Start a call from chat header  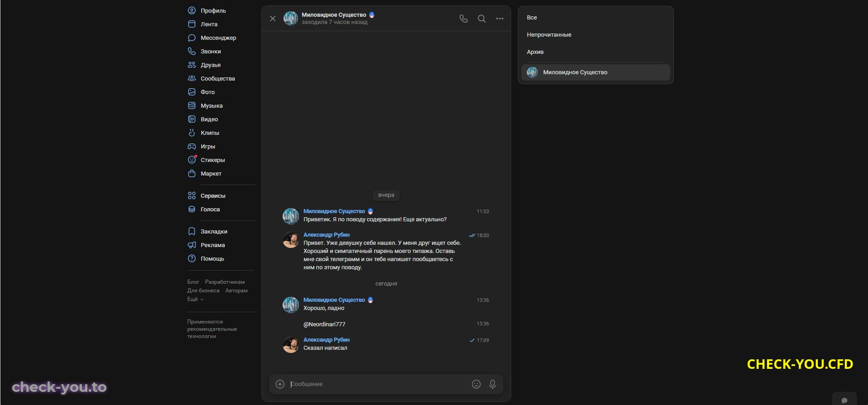[x=464, y=19]
